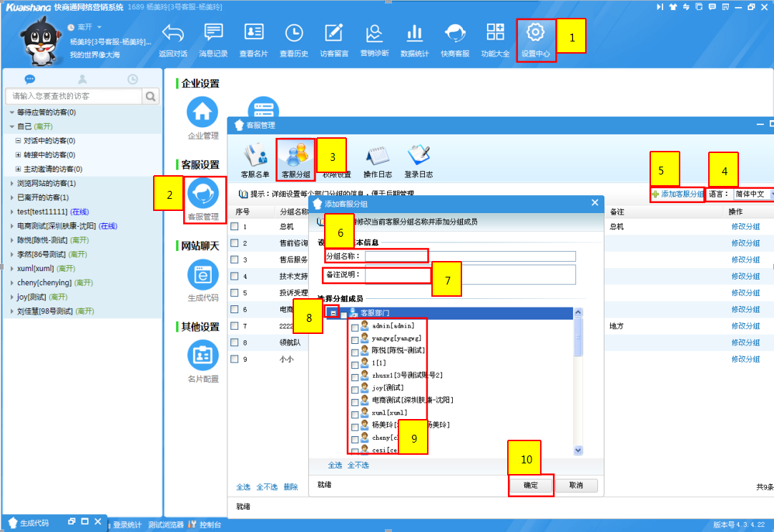The image size is (774, 532).
Task: Switch to the 客服名单 tab
Action: (x=255, y=156)
